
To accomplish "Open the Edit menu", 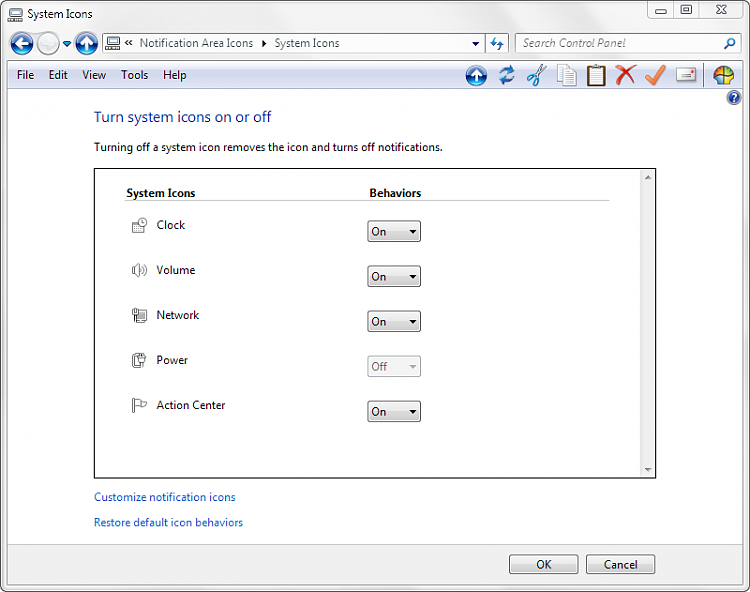I will [x=58, y=75].
